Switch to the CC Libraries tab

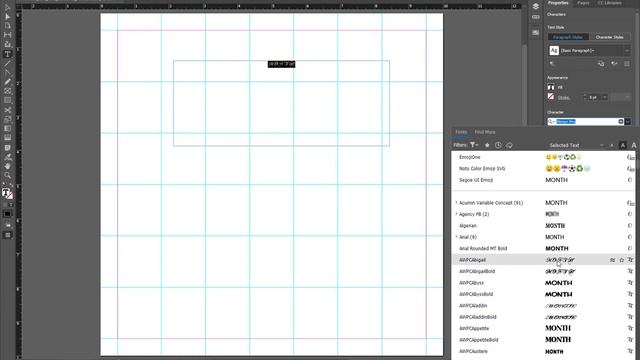click(x=609, y=3)
